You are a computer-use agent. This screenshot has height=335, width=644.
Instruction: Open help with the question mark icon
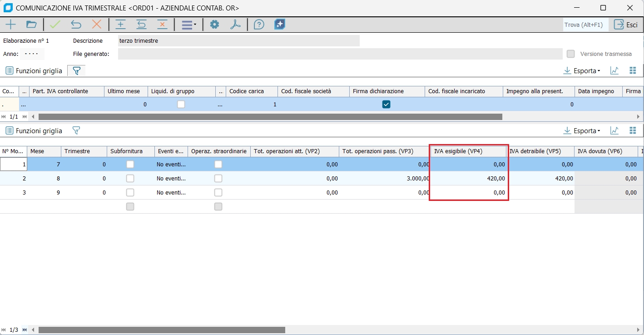259,25
